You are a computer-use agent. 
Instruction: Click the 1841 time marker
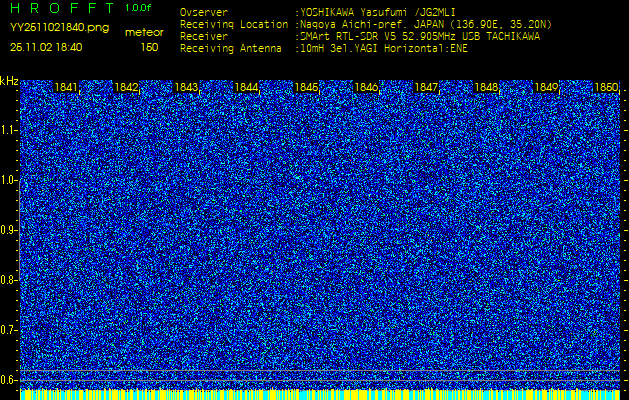click(x=66, y=87)
